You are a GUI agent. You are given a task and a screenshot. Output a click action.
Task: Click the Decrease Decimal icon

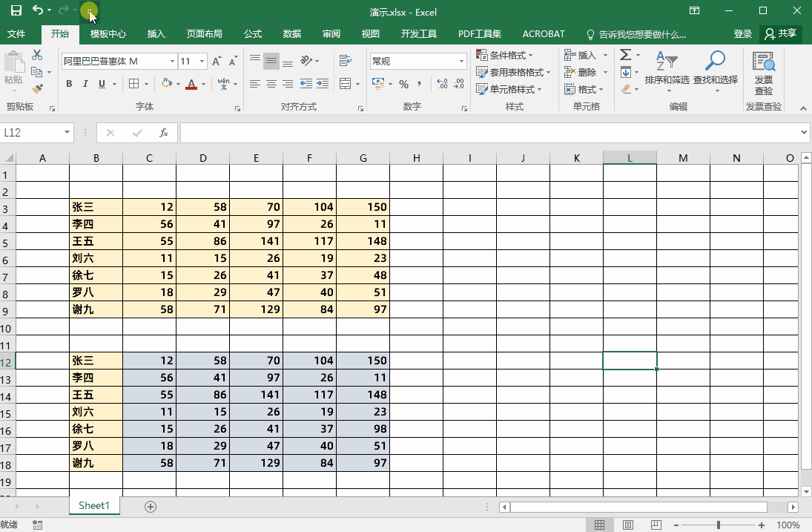459,84
